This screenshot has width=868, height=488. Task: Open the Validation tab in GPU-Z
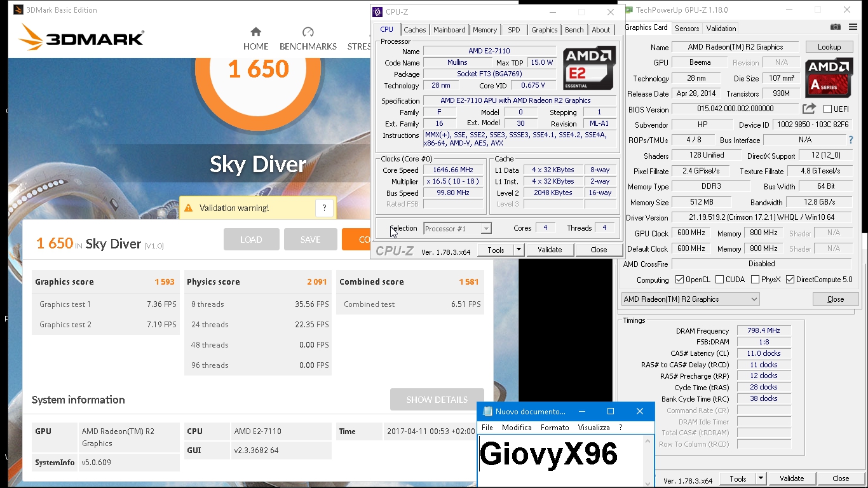pyautogui.click(x=721, y=29)
